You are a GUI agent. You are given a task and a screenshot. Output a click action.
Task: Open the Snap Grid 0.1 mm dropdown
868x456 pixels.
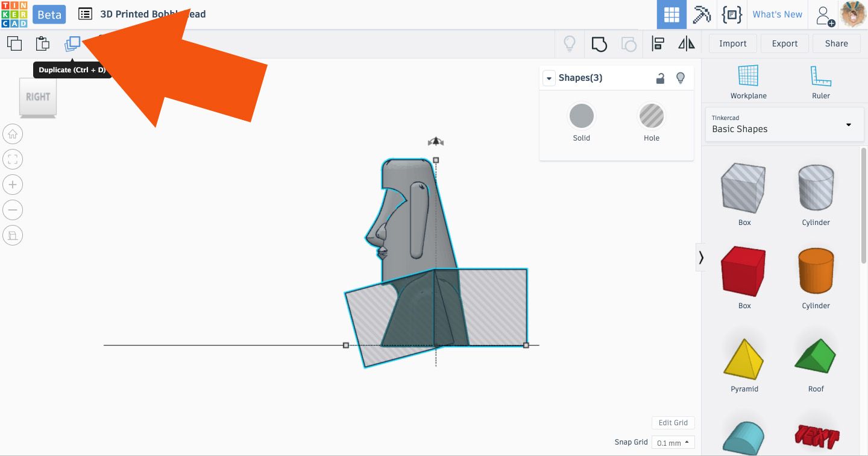pyautogui.click(x=673, y=443)
